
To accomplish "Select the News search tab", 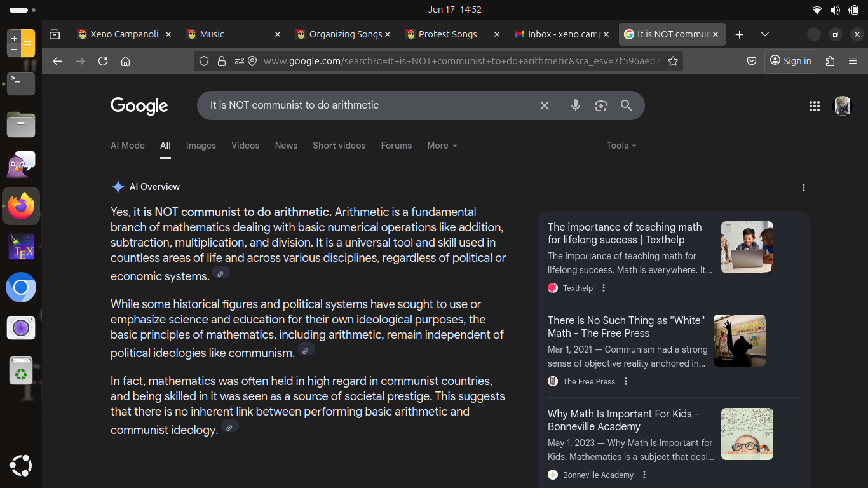I will tap(286, 146).
